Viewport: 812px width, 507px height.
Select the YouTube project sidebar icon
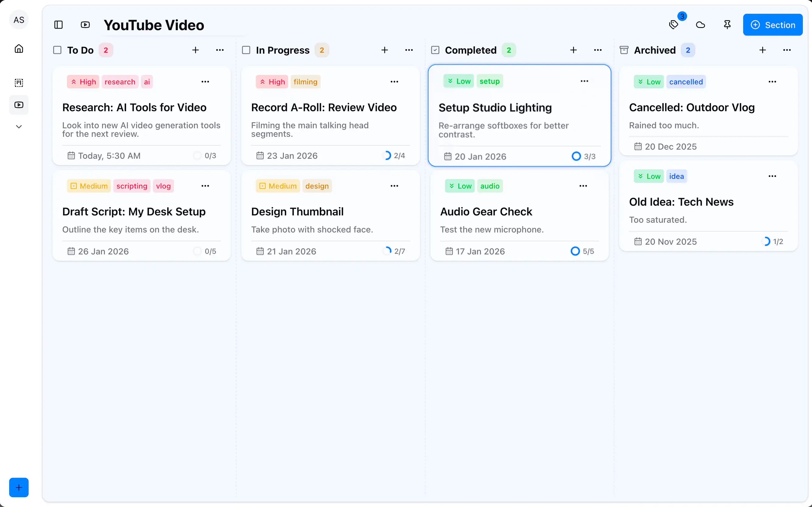(19, 105)
